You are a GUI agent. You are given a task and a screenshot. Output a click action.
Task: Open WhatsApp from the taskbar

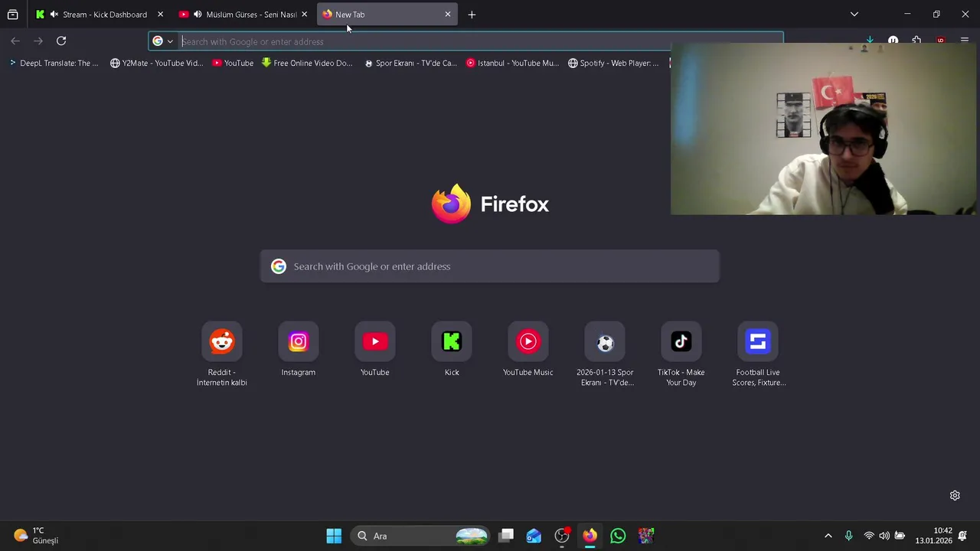click(x=618, y=536)
